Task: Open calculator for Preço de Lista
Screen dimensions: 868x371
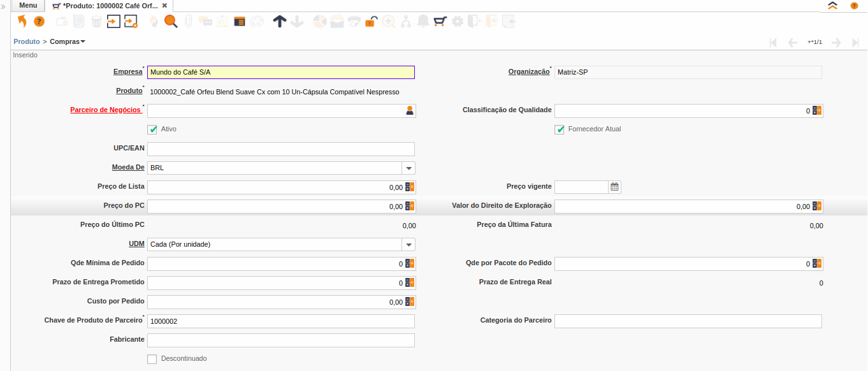Action: [x=410, y=187]
